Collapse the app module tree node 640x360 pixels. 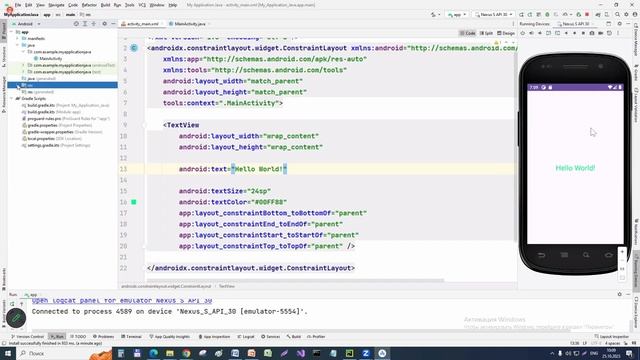[12, 32]
